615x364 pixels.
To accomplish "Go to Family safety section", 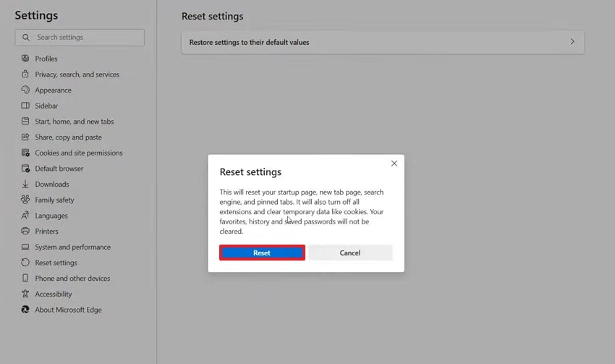I will 54,200.
